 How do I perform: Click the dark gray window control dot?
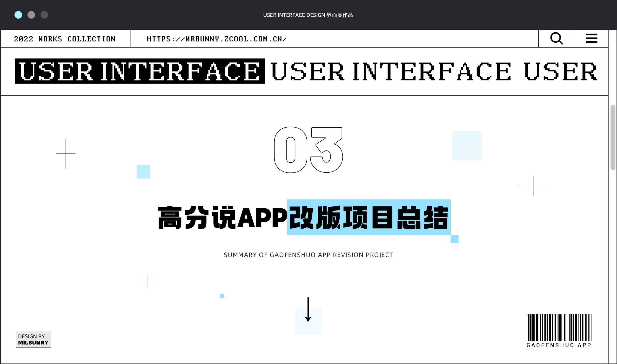[x=44, y=15]
